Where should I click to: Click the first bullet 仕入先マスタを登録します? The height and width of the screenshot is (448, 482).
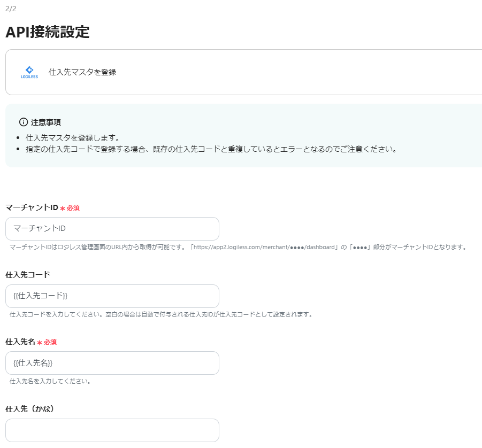(x=72, y=137)
